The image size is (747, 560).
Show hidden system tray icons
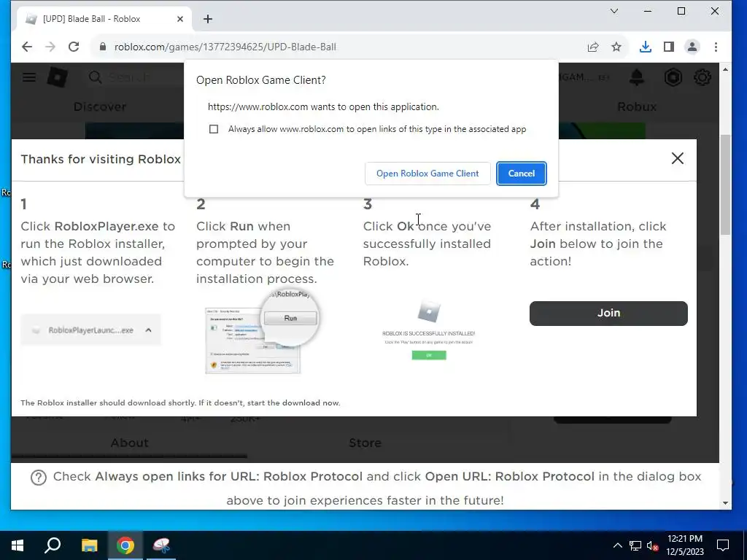[x=617, y=545]
